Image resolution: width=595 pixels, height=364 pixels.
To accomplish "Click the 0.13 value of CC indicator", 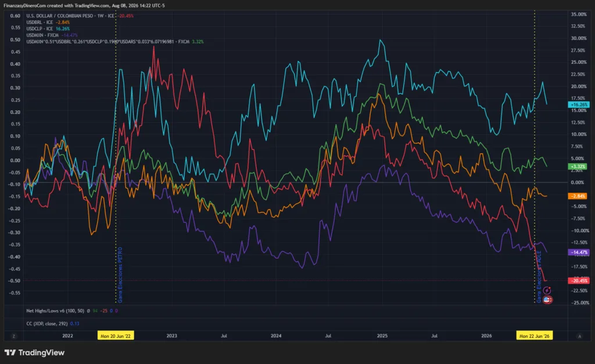I will (75, 324).
